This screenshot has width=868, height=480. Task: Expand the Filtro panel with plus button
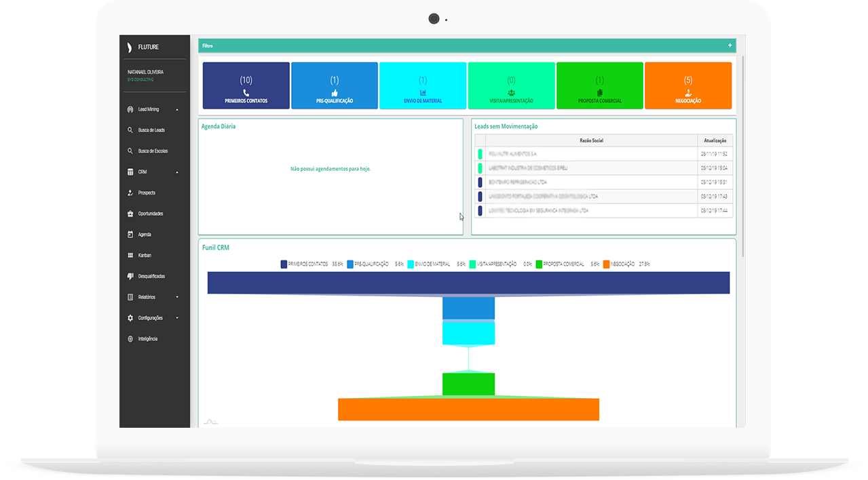730,45
